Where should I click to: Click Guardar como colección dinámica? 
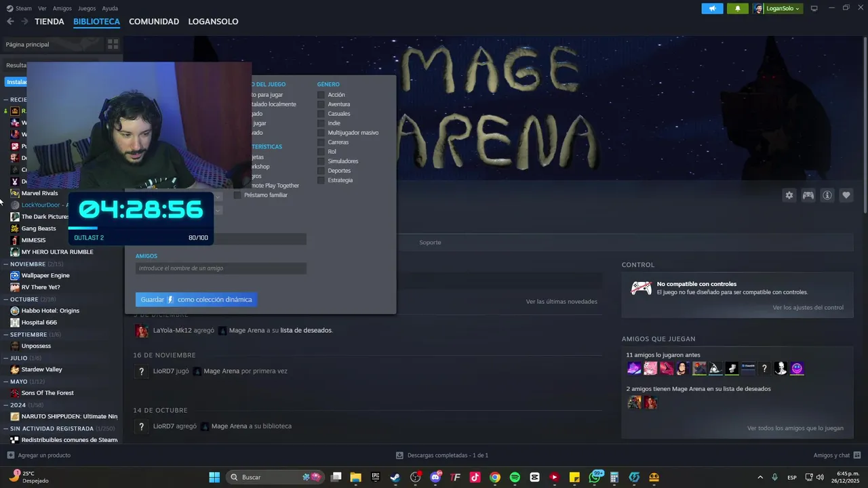pos(196,300)
